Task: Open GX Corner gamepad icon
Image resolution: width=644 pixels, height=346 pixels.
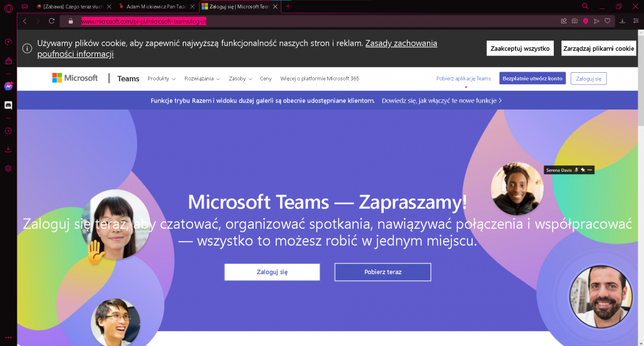Action: coord(25,6)
